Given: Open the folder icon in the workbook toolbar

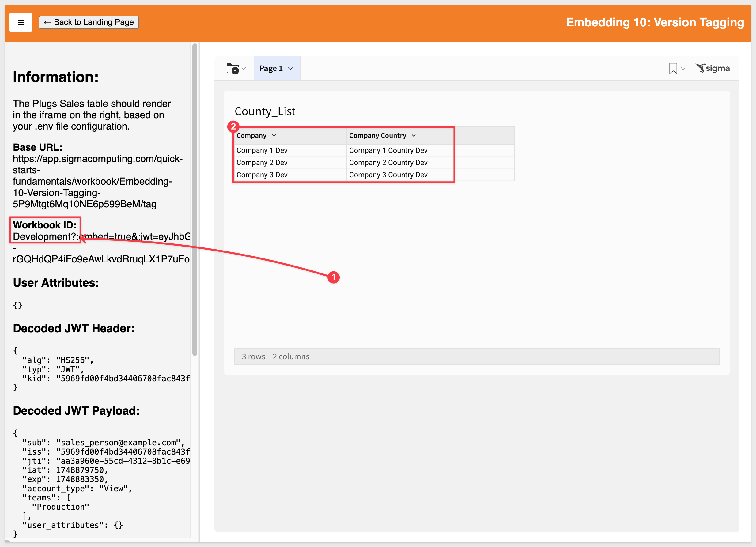Looking at the screenshot, I should 233,69.
